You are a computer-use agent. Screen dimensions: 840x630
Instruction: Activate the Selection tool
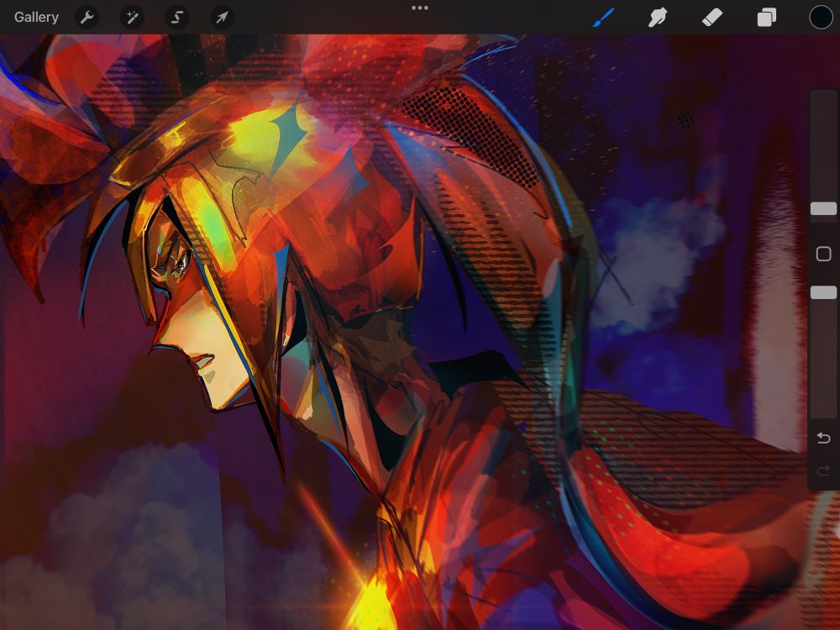[x=176, y=18]
